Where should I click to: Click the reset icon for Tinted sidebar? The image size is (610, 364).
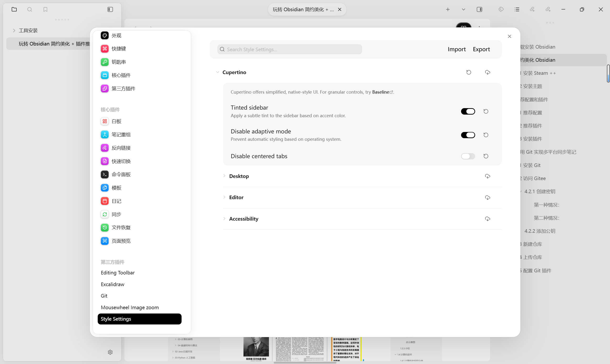point(486,111)
